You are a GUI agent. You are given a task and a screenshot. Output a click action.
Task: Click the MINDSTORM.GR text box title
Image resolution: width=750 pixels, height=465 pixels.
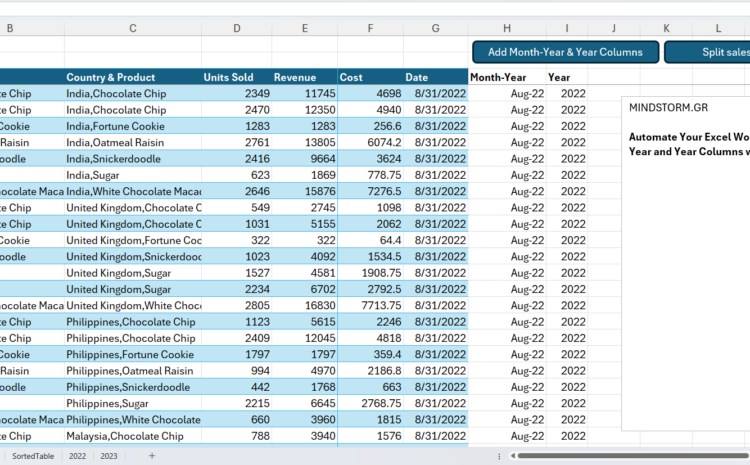click(668, 108)
